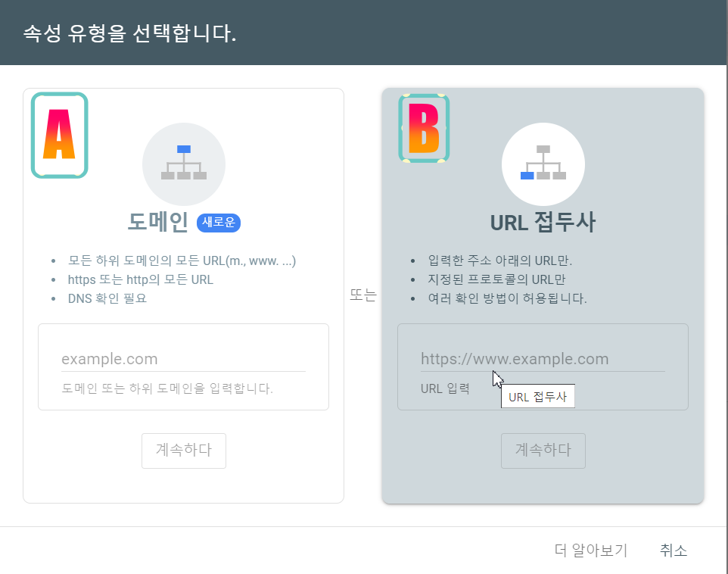Click the 계속하다 button under 도메인
728x574 pixels.
pyautogui.click(x=183, y=451)
